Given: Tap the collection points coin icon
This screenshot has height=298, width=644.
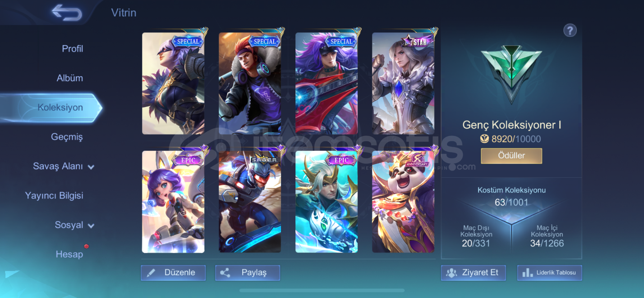Looking at the screenshot, I should (484, 139).
